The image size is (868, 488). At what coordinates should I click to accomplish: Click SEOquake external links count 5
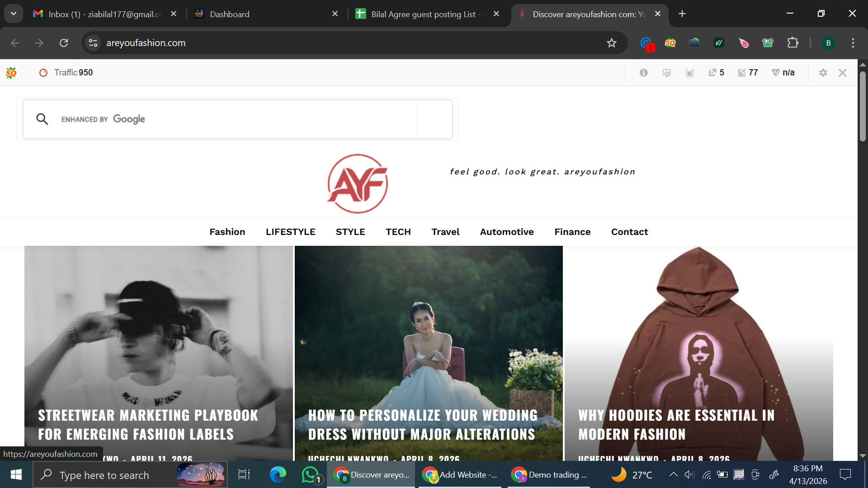pyautogui.click(x=717, y=73)
